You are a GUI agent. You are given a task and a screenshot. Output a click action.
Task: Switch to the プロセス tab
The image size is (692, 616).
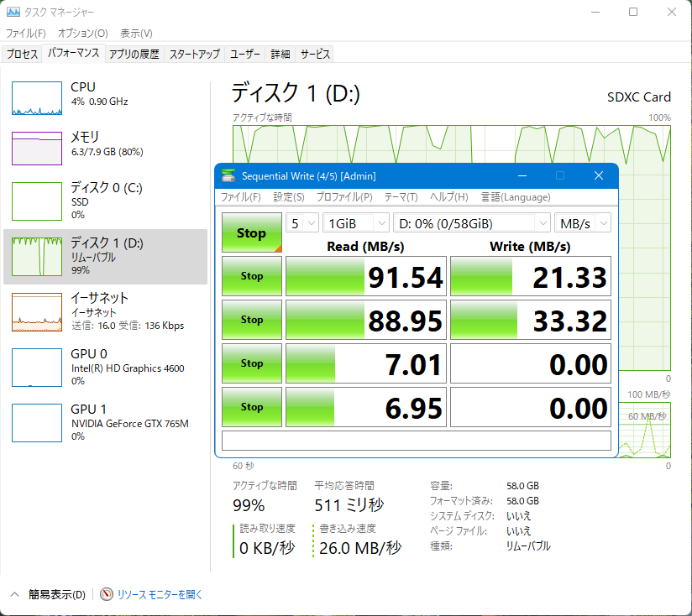coord(22,55)
